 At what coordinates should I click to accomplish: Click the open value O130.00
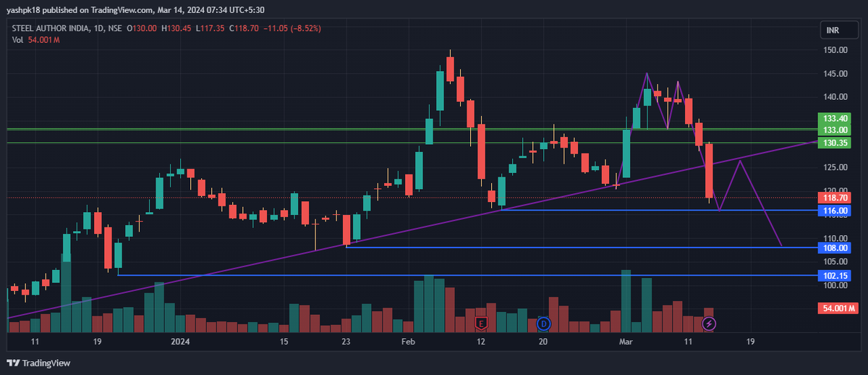[142, 28]
